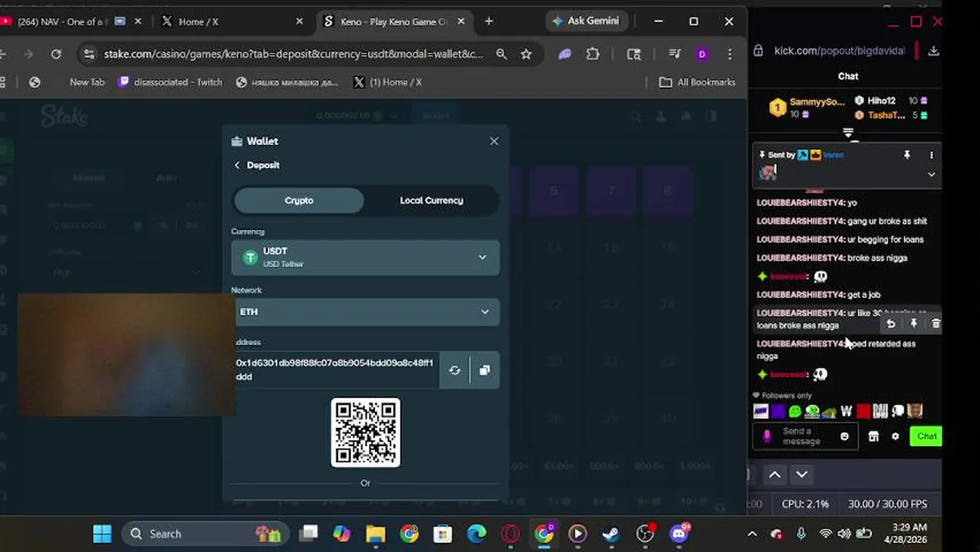Viewport: 980px width, 552px height.
Task: Bookmark this page with the star icon
Action: 526,54
